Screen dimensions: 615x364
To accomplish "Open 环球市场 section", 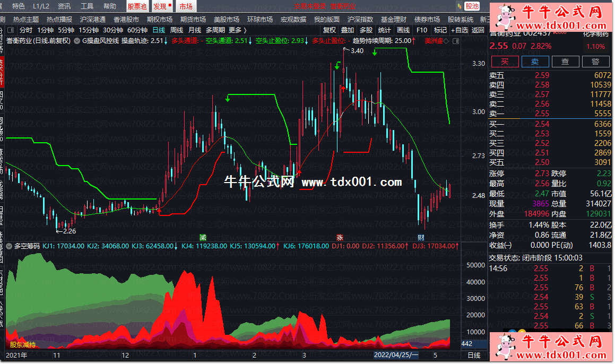I will (x=260, y=19).
